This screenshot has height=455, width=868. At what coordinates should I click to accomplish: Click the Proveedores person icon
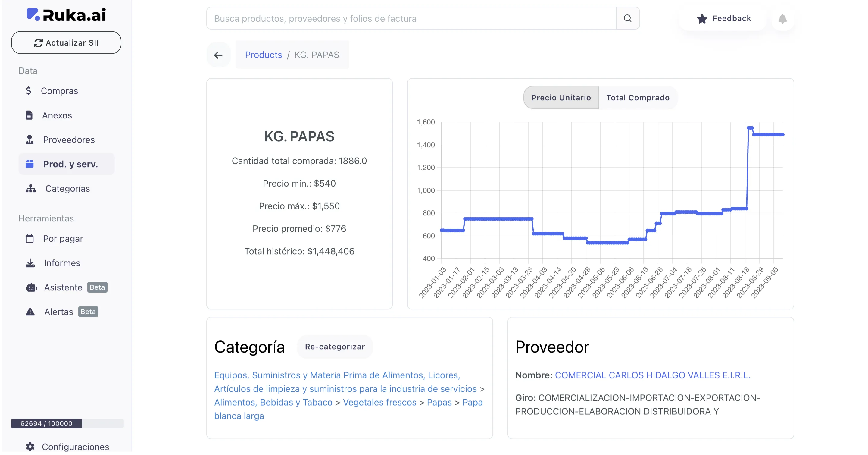[30, 140]
